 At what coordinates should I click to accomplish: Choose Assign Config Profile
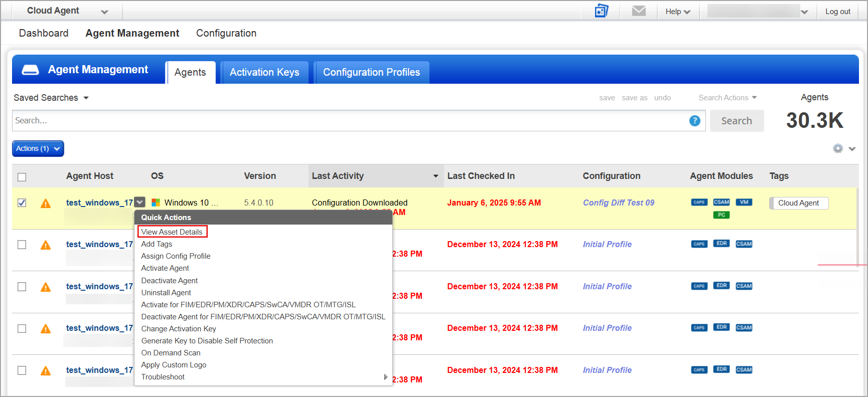[x=176, y=256]
